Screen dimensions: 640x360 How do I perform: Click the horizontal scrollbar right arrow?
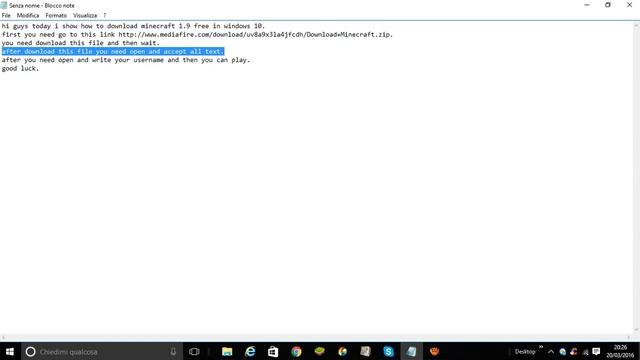pyautogui.click(x=629, y=338)
